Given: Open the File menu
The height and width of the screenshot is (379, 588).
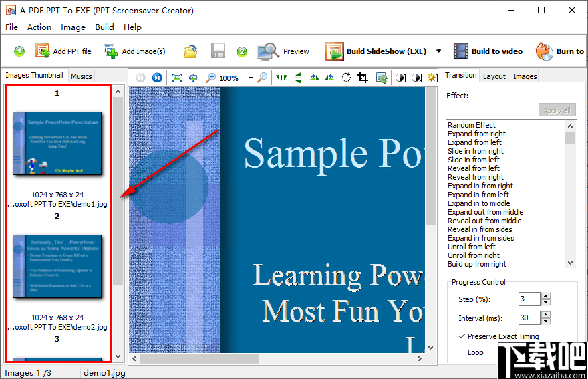Looking at the screenshot, I should 11,27.
